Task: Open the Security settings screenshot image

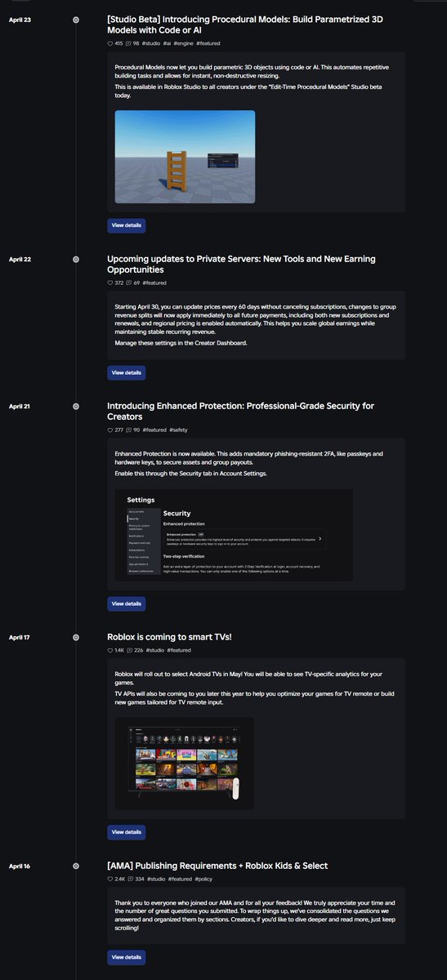Action: [234, 535]
